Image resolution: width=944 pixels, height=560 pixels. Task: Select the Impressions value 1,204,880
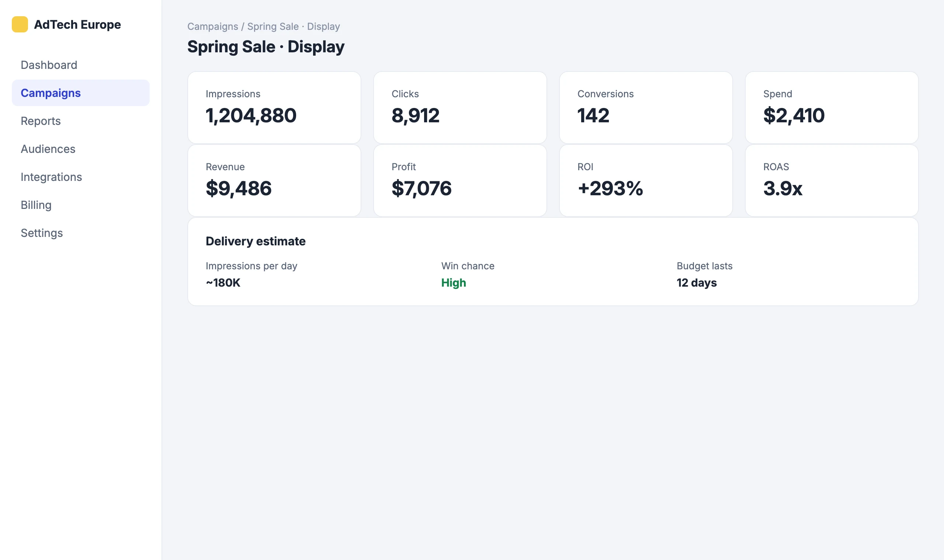[x=251, y=115]
